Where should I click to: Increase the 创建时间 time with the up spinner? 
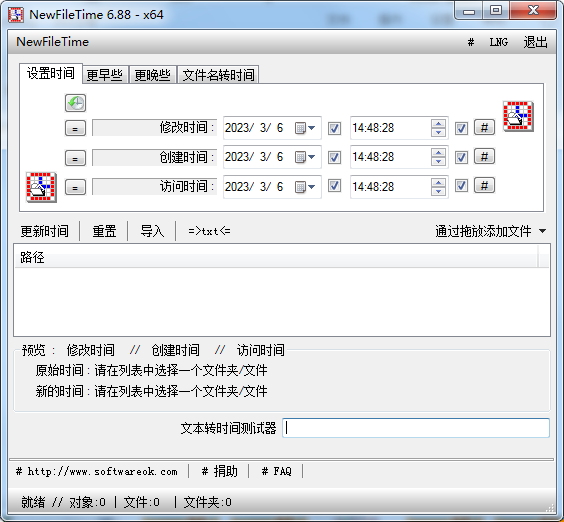438,153
